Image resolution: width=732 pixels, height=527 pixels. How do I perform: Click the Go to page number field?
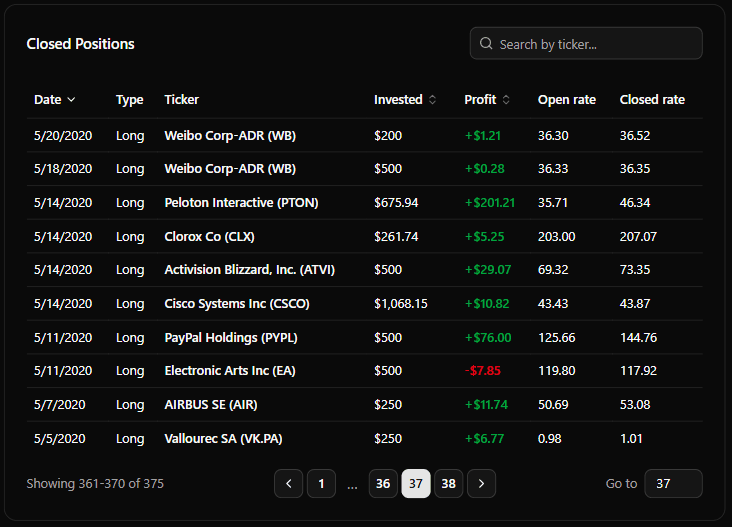point(673,484)
